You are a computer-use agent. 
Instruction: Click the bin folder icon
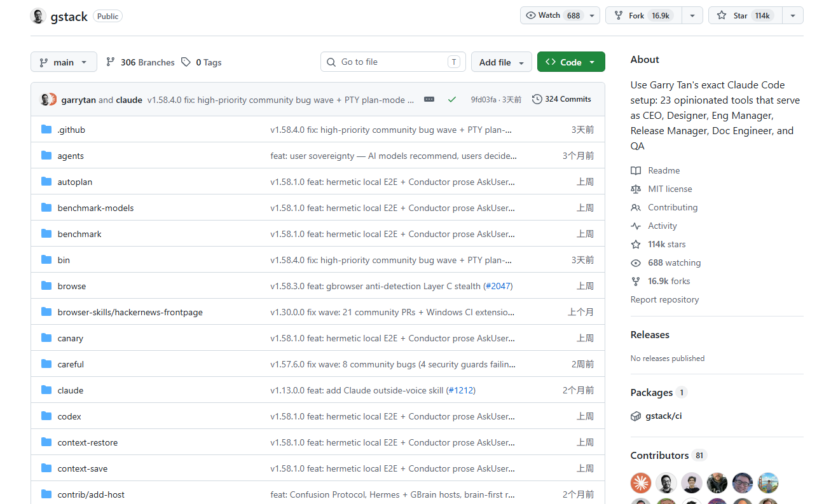pyautogui.click(x=46, y=260)
